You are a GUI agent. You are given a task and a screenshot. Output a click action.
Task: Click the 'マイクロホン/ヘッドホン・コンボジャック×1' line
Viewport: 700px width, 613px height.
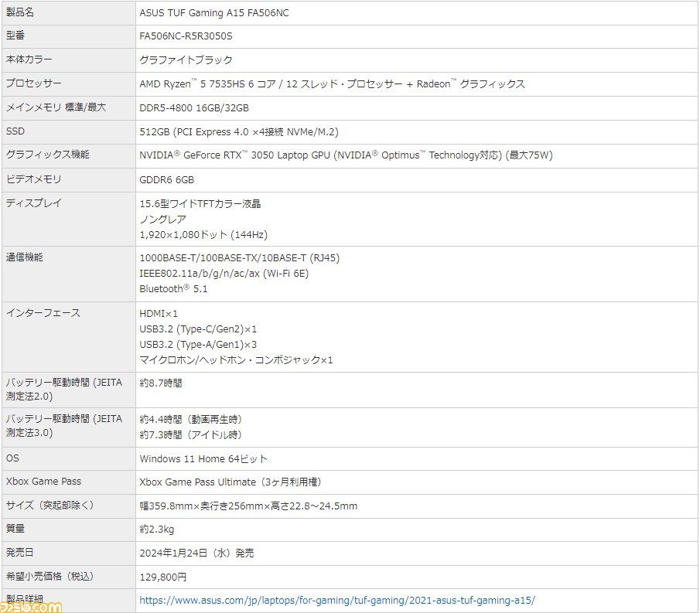pos(236,360)
